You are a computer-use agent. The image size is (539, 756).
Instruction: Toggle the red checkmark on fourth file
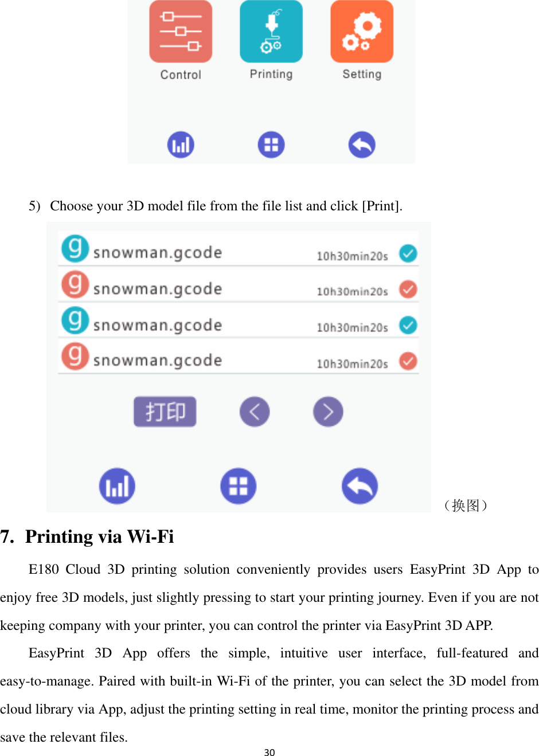pyautogui.click(x=408, y=361)
